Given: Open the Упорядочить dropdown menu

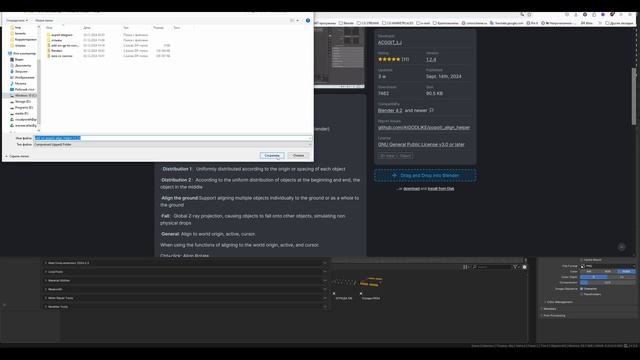Looking at the screenshot, I should (16, 20).
